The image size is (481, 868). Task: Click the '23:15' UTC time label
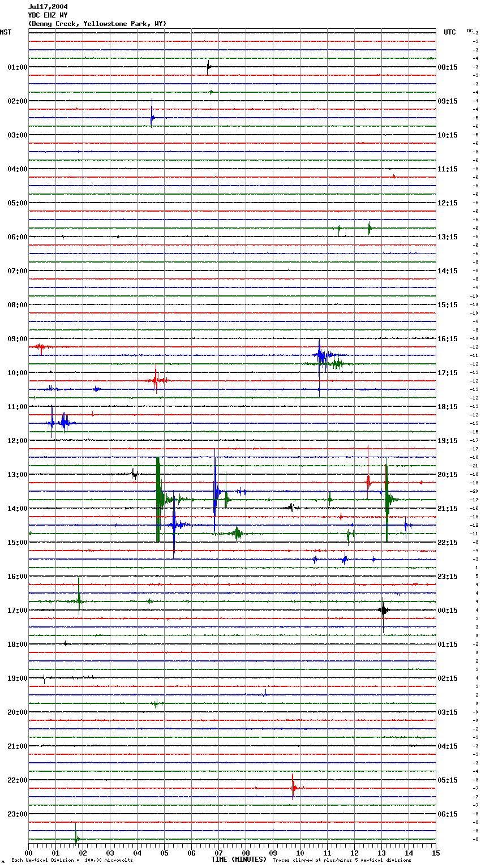point(448,577)
